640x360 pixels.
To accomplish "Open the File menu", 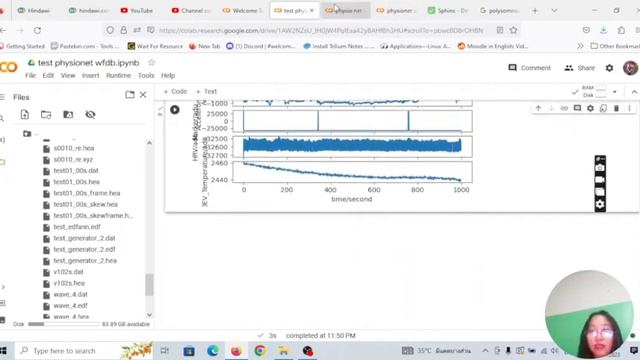I will tap(30, 76).
